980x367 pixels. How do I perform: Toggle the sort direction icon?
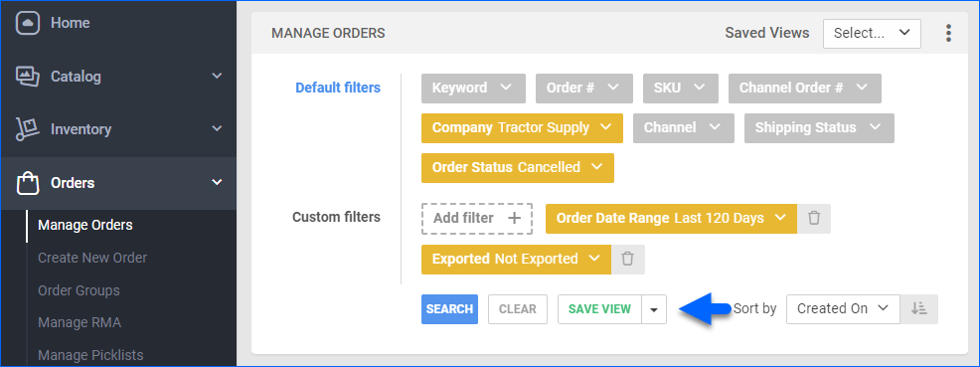coord(918,309)
